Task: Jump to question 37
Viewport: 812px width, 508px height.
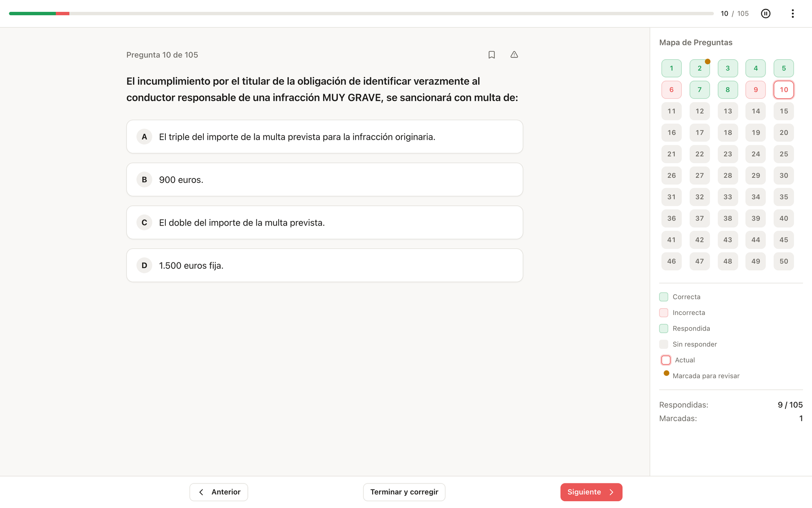Action: click(x=700, y=218)
